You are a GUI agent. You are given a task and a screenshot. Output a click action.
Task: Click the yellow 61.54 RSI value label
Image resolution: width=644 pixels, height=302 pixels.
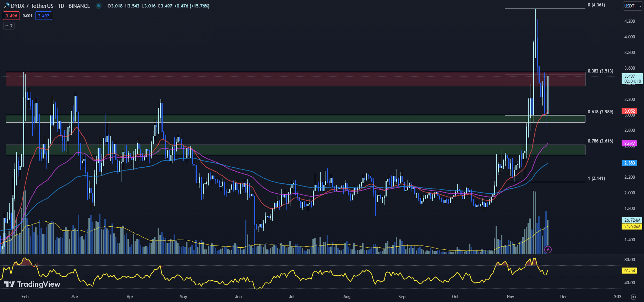click(629, 271)
